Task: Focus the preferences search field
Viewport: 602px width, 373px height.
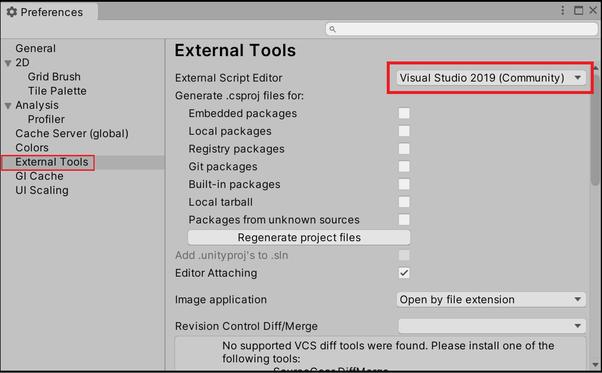Action: (461, 29)
